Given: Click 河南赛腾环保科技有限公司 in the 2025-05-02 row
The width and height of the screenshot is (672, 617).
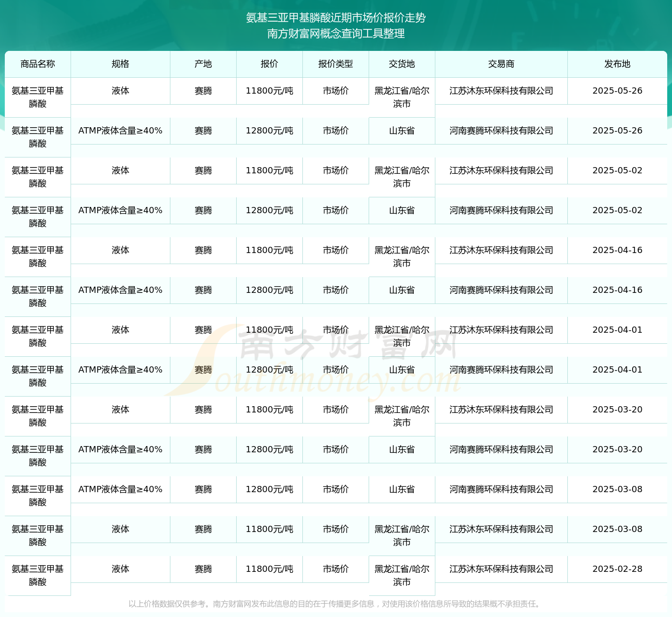Looking at the screenshot, I should click(x=501, y=210).
